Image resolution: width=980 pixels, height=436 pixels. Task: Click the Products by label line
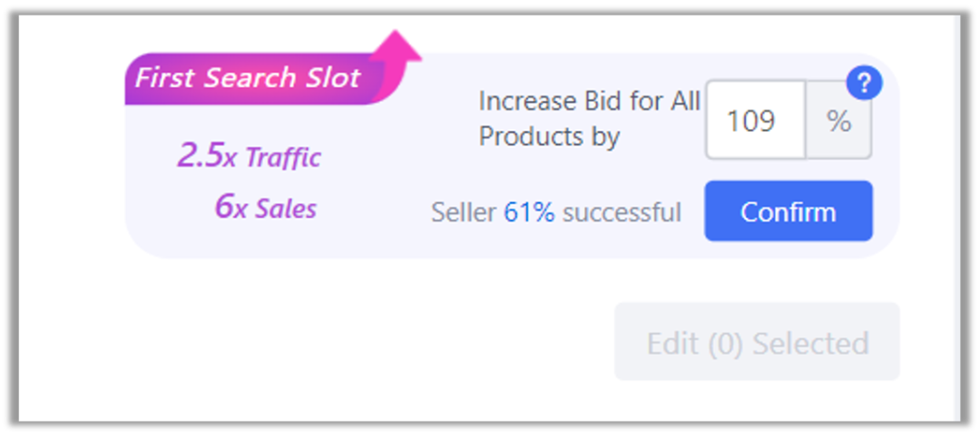(x=549, y=136)
